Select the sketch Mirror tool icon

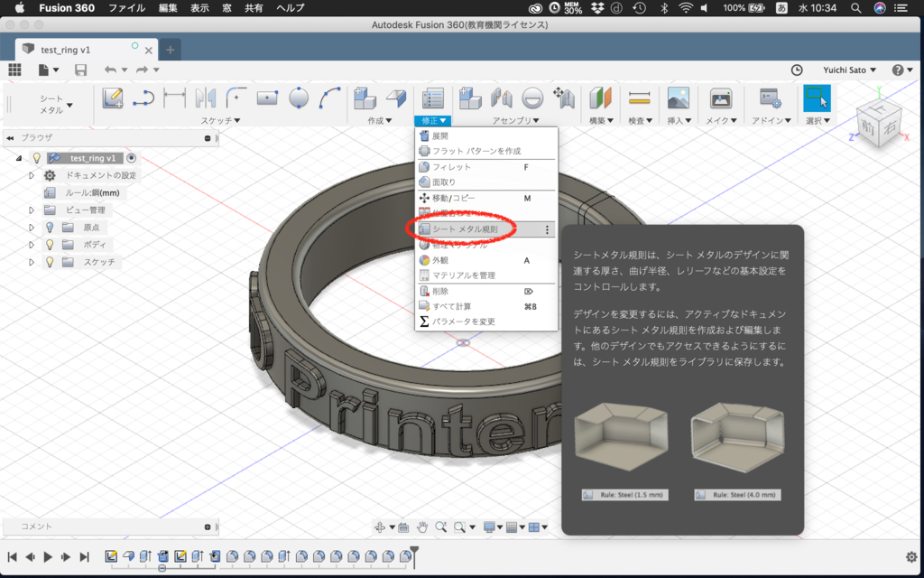(x=205, y=98)
